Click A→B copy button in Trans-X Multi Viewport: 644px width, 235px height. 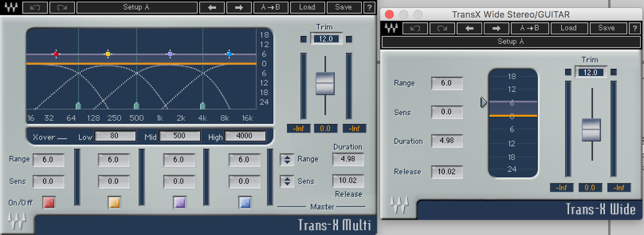(270, 8)
